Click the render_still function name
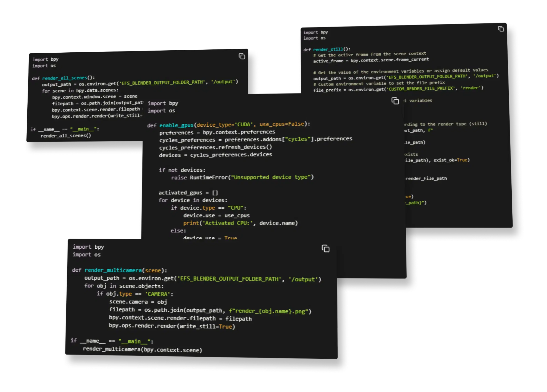The height and width of the screenshot is (392, 547). tap(328, 49)
